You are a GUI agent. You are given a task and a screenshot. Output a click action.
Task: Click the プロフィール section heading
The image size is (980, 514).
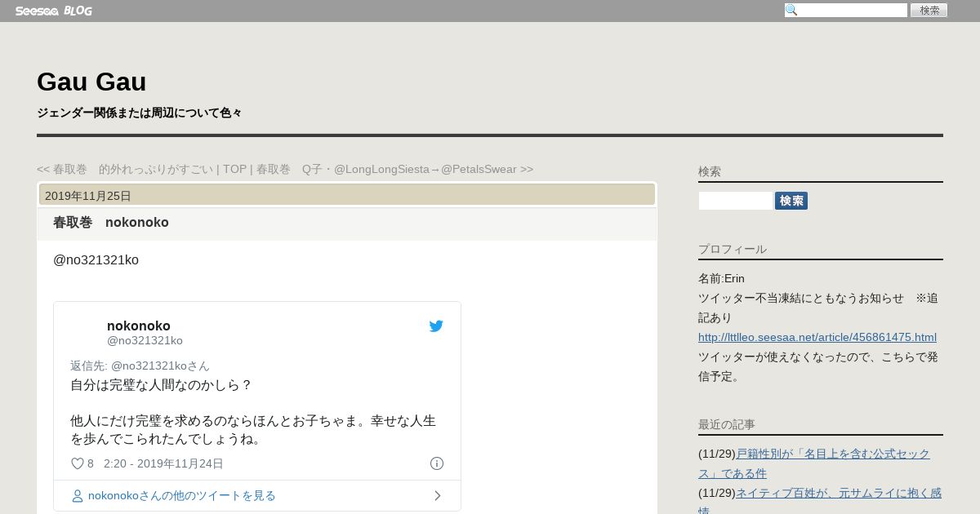click(733, 249)
